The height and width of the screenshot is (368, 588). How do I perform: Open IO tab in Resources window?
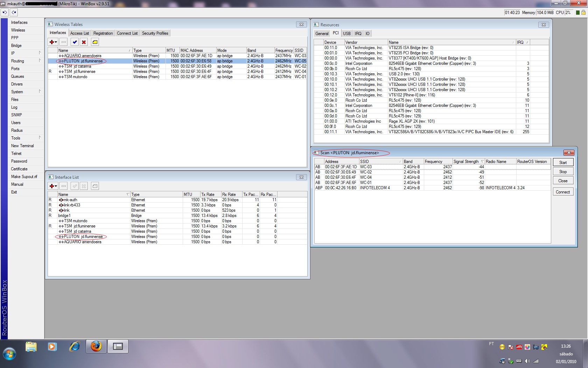[x=367, y=34]
